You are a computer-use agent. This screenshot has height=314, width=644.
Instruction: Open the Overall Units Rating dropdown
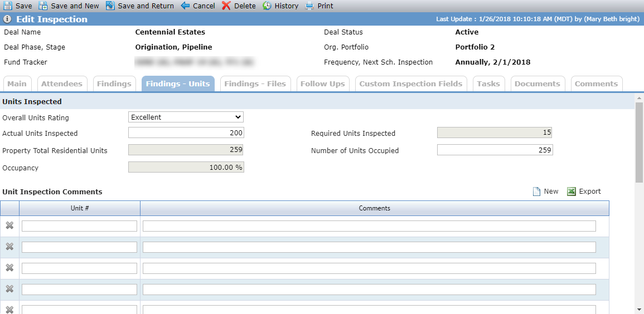pos(186,117)
